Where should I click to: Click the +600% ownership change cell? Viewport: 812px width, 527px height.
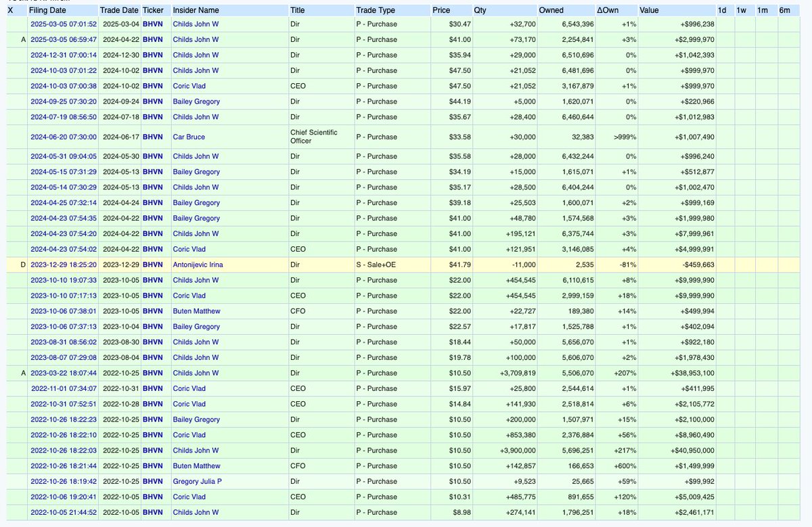[616, 466]
